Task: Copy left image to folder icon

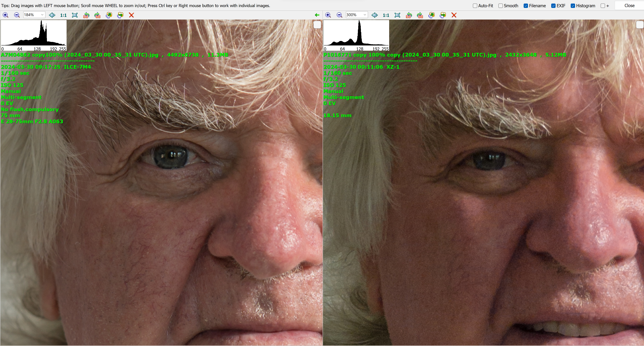Action: coord(109,15)
